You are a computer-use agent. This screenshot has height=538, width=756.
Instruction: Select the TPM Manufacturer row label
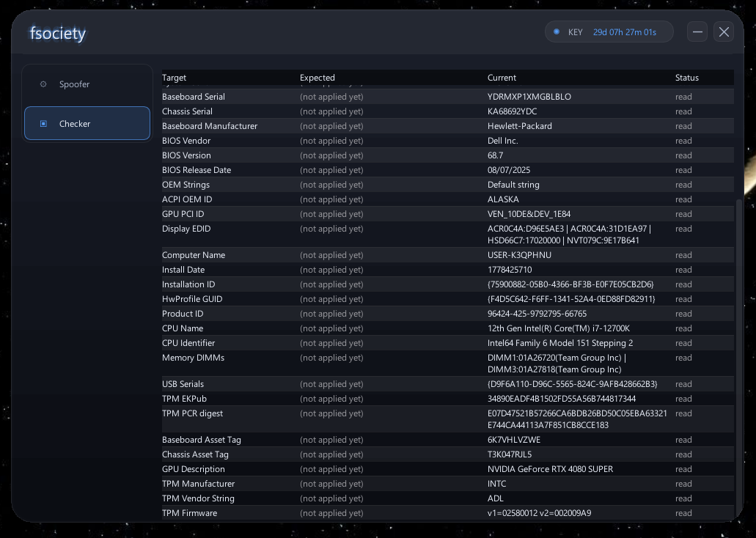click(x=198, y=484)
